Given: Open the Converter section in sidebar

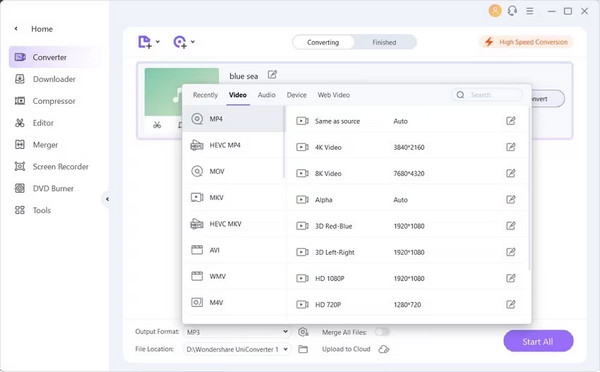Looking at the screenshot, I should point(56,57).
